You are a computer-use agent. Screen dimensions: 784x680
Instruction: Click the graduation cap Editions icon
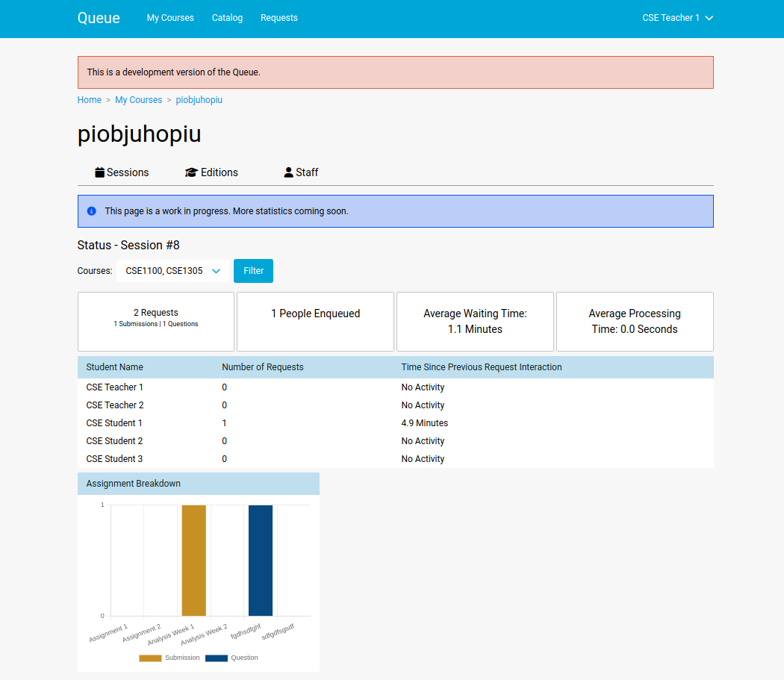(x=191, y=172)
